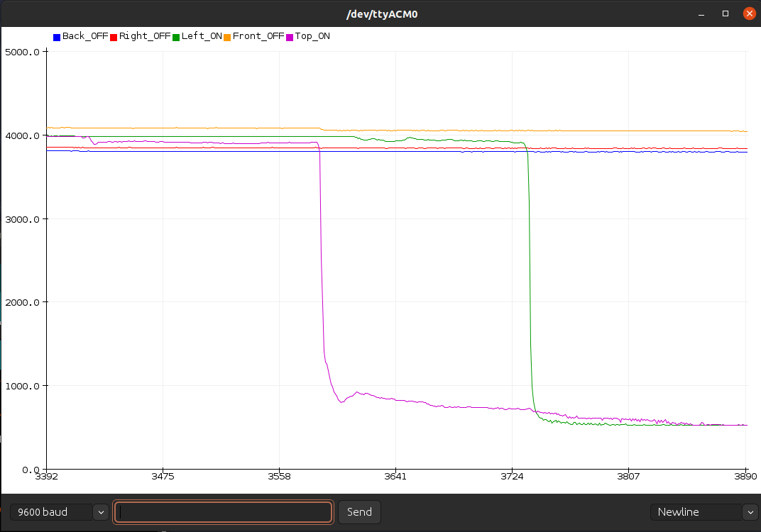The image size is (761, 532).
Task: Select the Right_OFF legend label
Action: [x=145, y=36]
